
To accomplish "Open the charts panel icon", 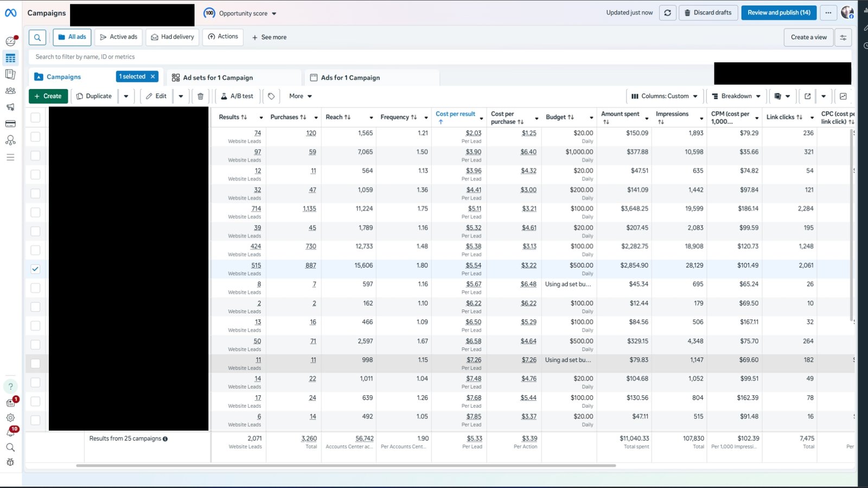I will point(843,97).
